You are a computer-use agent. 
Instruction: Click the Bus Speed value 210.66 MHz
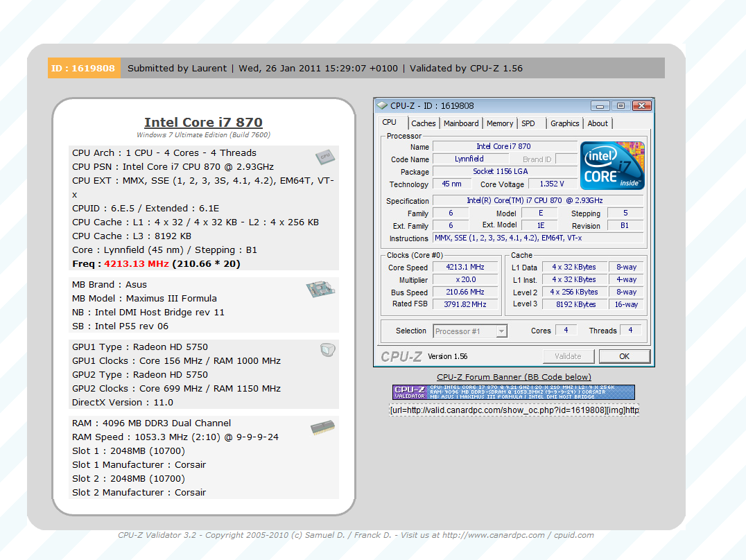465,292
